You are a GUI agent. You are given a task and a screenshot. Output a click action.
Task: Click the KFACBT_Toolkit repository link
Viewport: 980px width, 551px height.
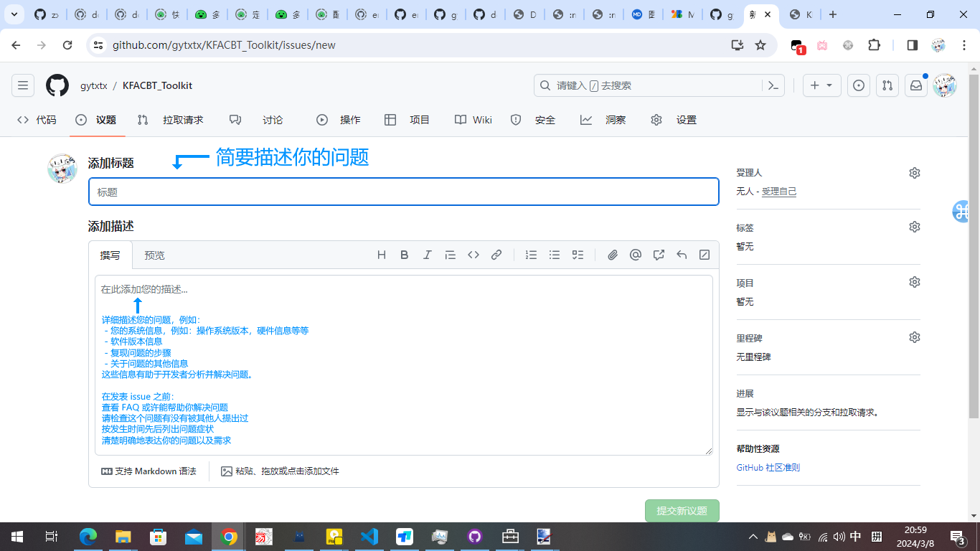pyautogui.click(x=157, y=85)
